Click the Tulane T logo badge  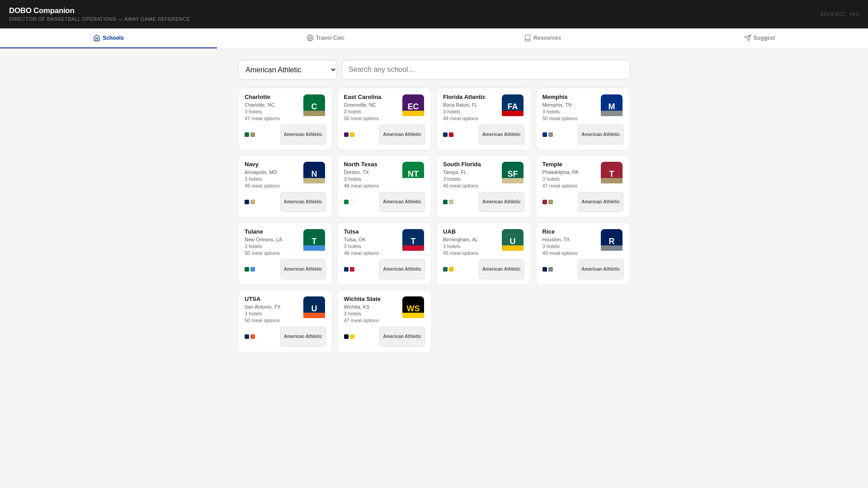(x=314, y=240)
